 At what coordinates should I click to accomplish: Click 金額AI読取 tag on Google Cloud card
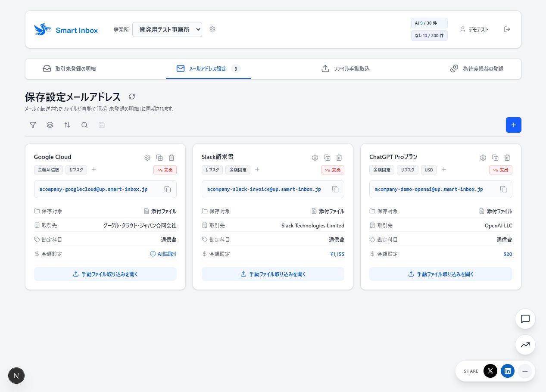tap(49, 170)
